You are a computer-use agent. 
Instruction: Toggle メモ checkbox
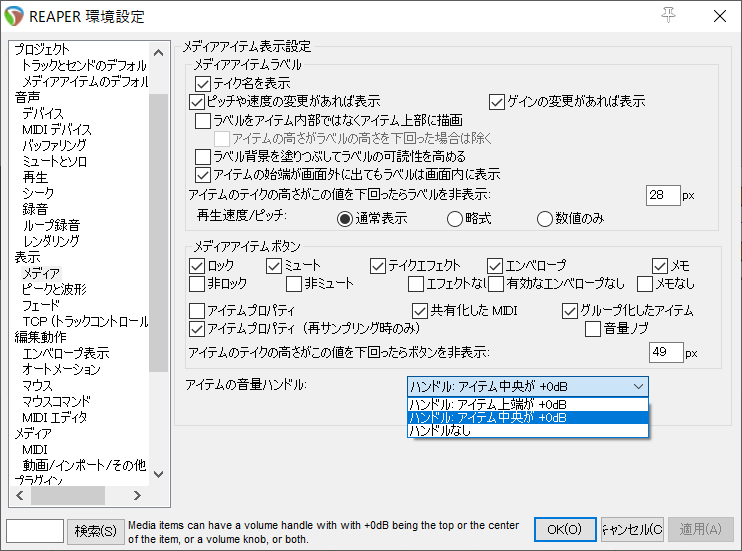(660, 266)
